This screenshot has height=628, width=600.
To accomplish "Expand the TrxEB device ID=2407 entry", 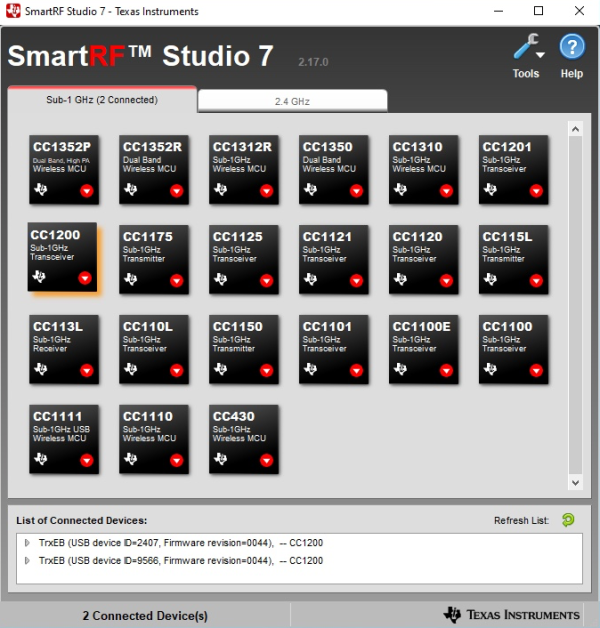I will pos(27,543).
